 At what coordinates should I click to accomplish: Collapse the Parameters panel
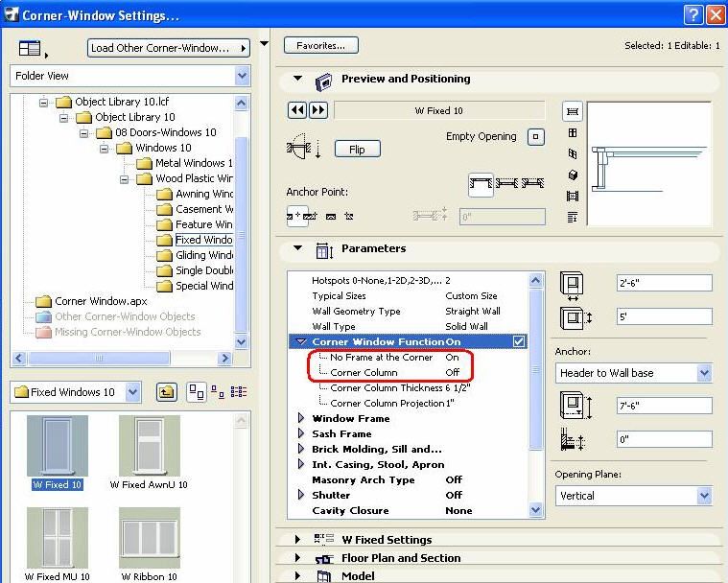tap(297, 248)
